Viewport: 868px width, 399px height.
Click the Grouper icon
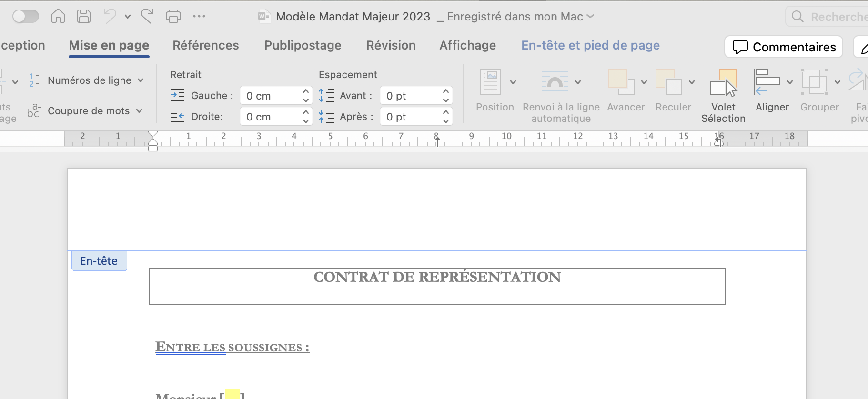point(815,82)
